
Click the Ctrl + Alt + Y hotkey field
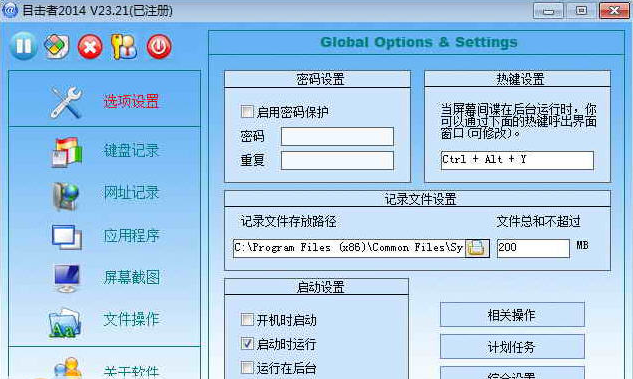tap(517, 160)
